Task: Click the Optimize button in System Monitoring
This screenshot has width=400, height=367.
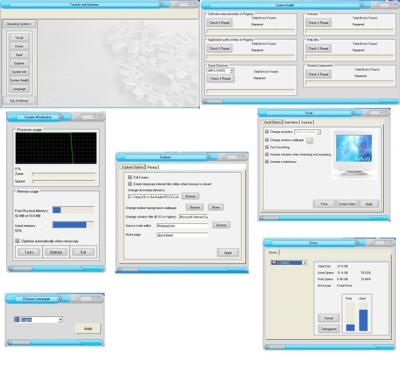Action: tap(56, 252)
